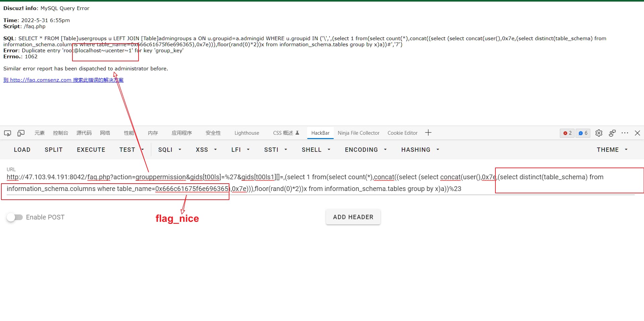This screenshot has height=321, width=644.
Task: Switch to the 安全性 (Security) tab
Action: click(x=213, y=133)
